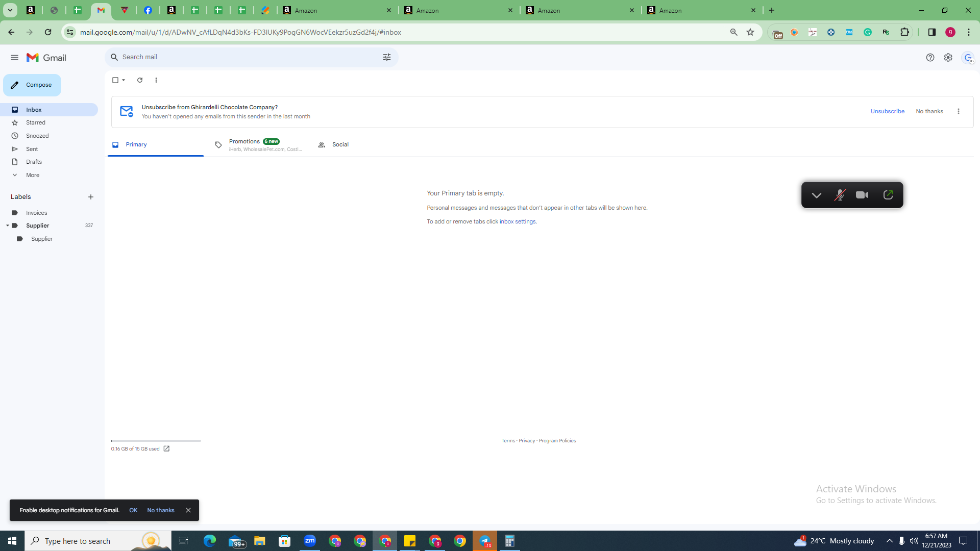
Task: Open Gmail Settings gear
Action: pos(948,58)
